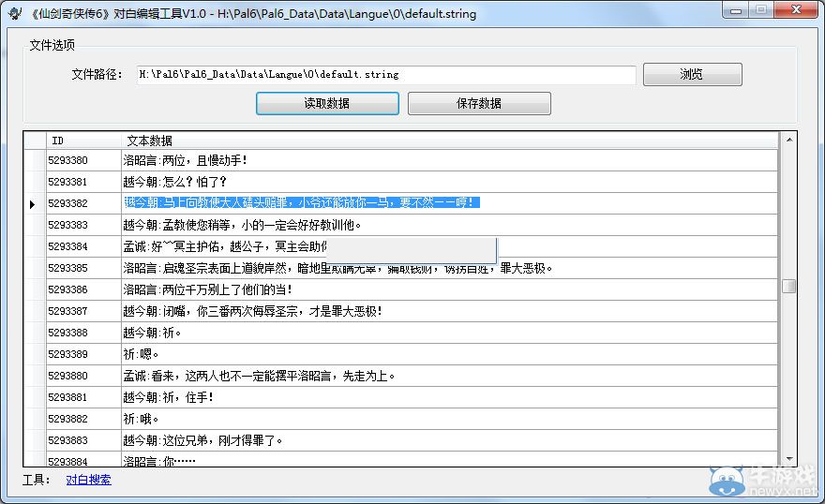Select text cell 洛昭言:启魂圣宗表面上道貌岸然
This screenshot has width=825, height=504.
pyautogui.click(x=449, y=268)
